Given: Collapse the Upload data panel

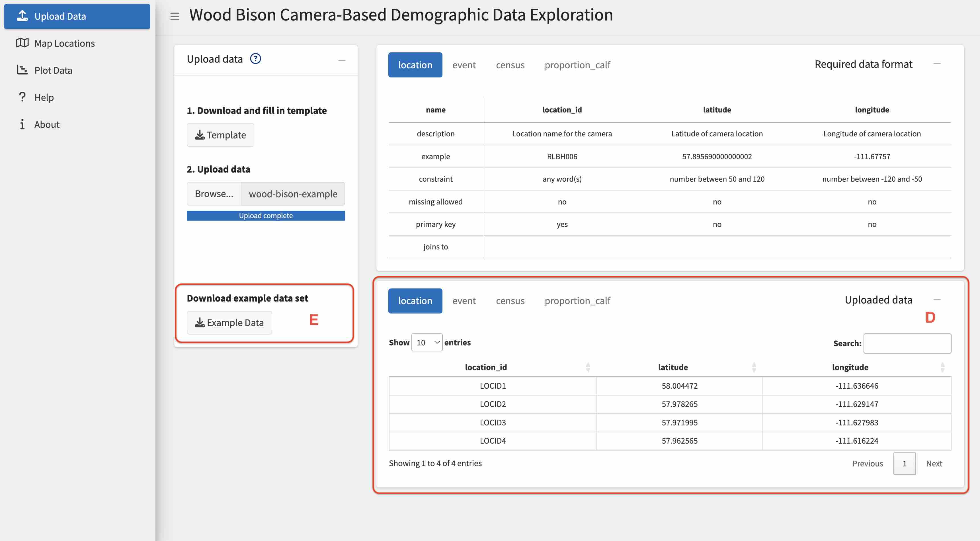Looking at the screenshot, I should 342,60.
